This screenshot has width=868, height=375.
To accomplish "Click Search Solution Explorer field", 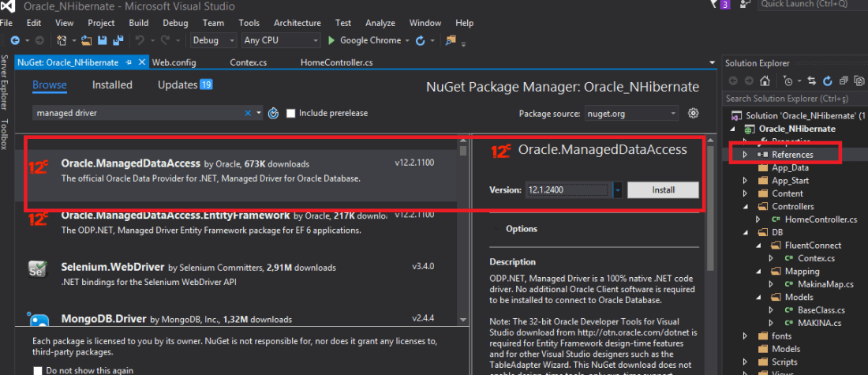I will [x=795, y=99].
